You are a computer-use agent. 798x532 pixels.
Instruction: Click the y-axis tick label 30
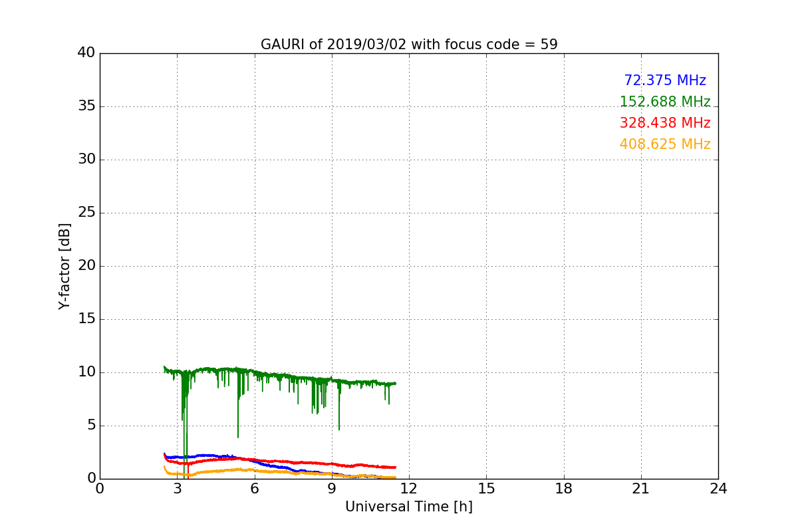86,160
